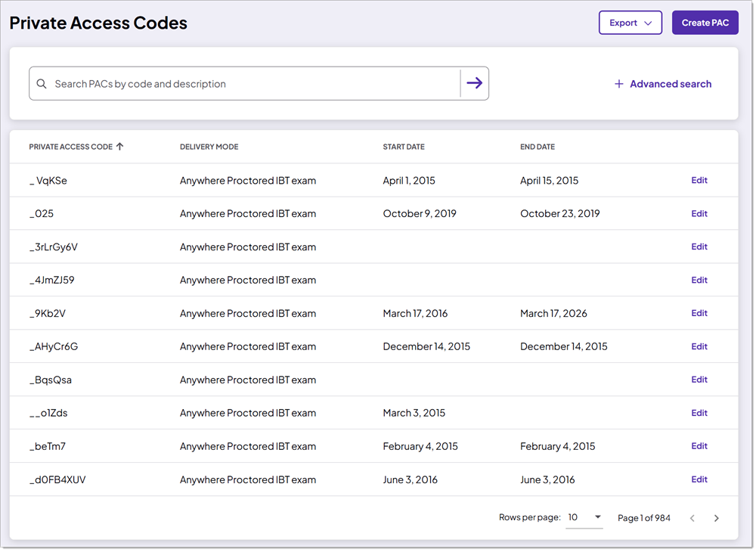Sort by the Delivery Mode column header

(x=209, y=147)
